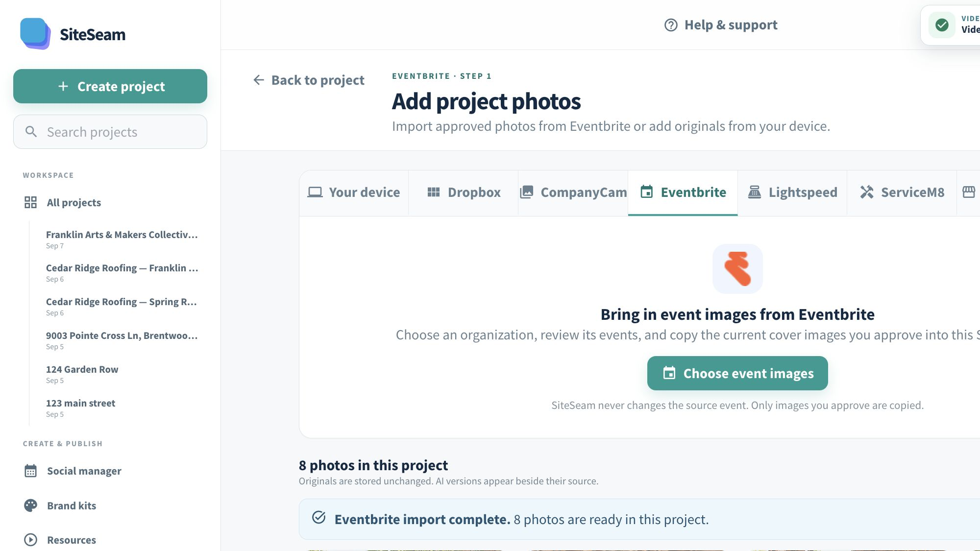
Task: Click the Resources play icon
Action: click(30, 540)
